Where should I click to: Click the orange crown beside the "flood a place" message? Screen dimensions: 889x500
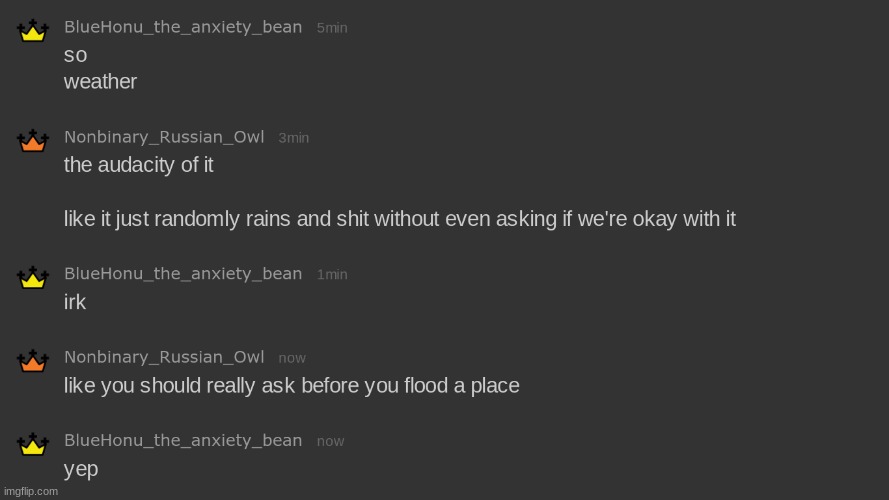33,361
